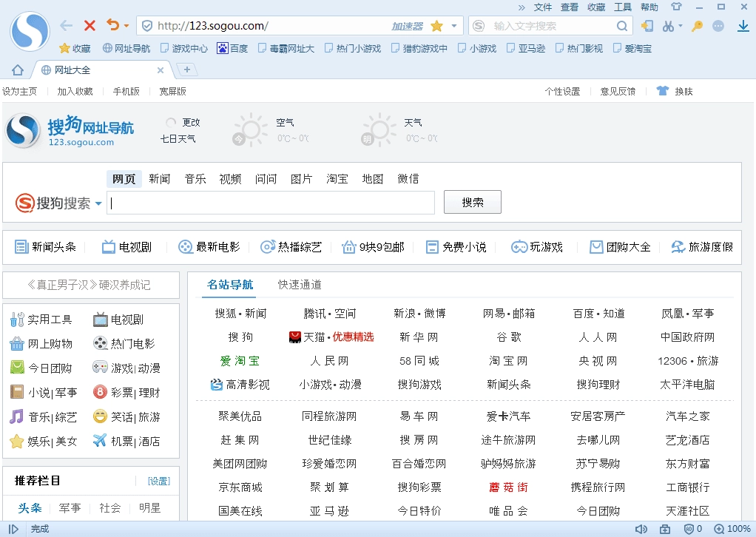Click the Sogou browser logo avatar

click(x=30, y=31)
